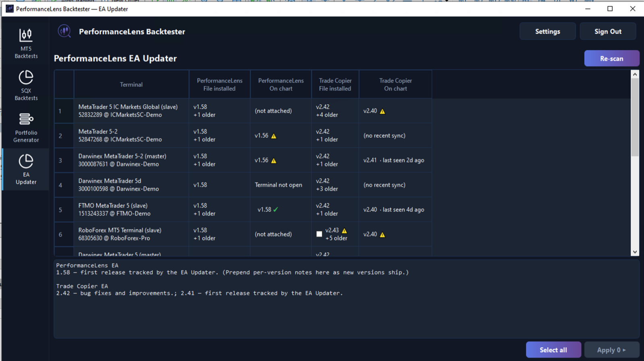Click the PerformanceLens EA Updater heading
Screen dimensions: 644x361
point(115,58)
